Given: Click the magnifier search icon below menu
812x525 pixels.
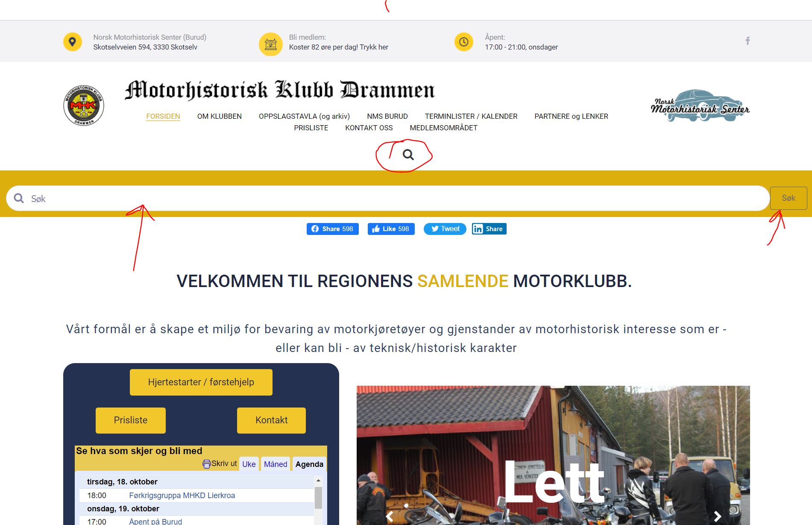Looking at the screenshot, I should tap(408, 155).
